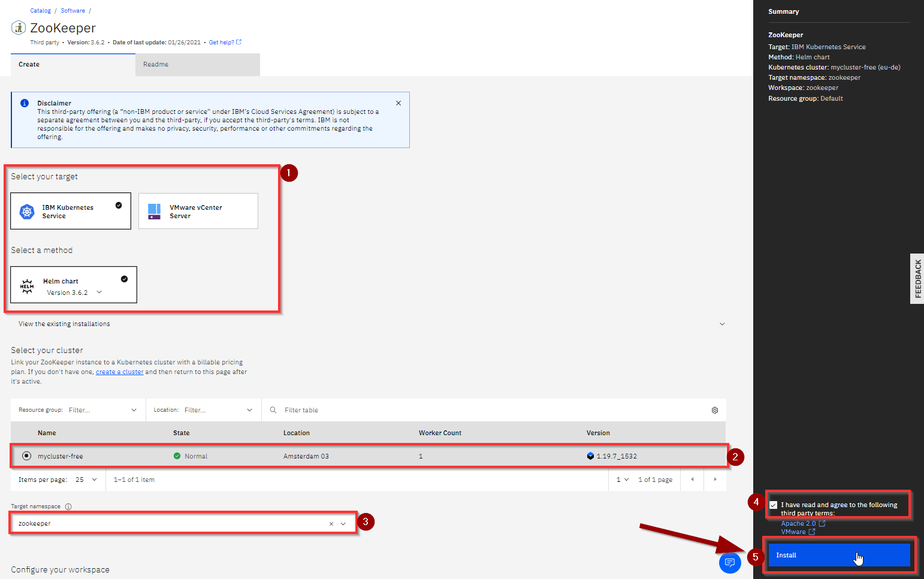924x579 pixels.
Task: Go to the Catalog breadcrumb
Action: [x=41, y=11]
